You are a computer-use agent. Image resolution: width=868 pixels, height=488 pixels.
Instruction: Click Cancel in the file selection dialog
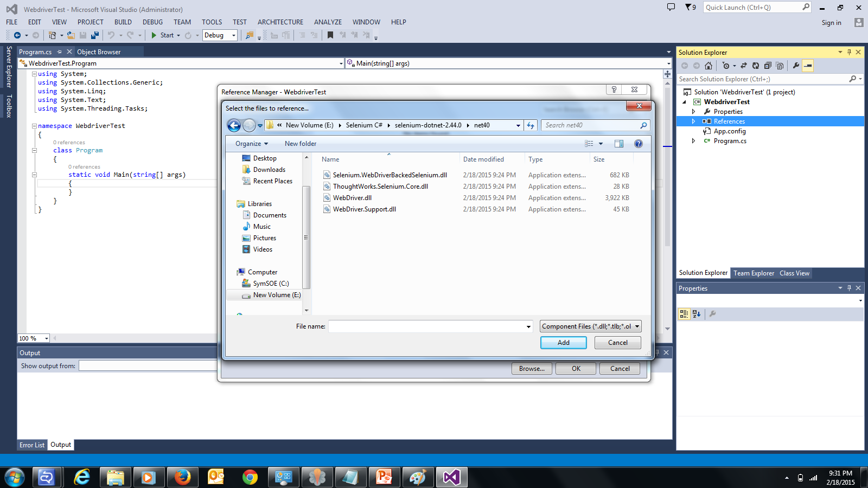pyautogui.click(x=618, y=343)
